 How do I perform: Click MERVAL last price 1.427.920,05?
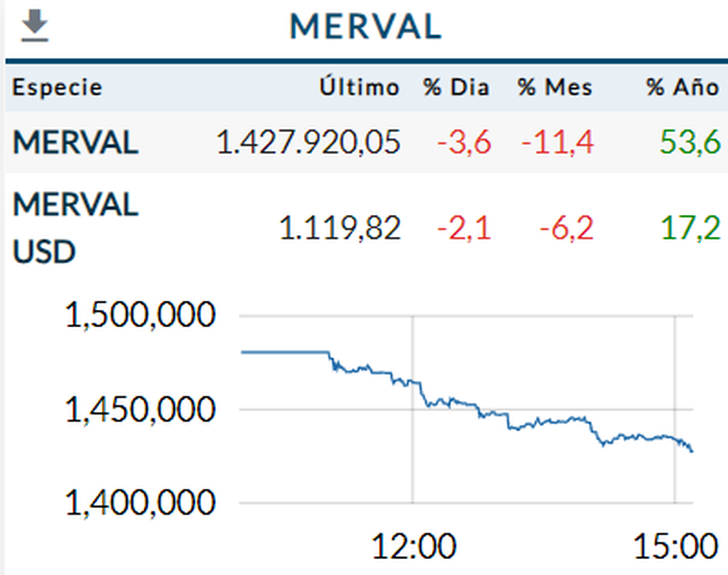pyautogui.click(x=309, y=143)
